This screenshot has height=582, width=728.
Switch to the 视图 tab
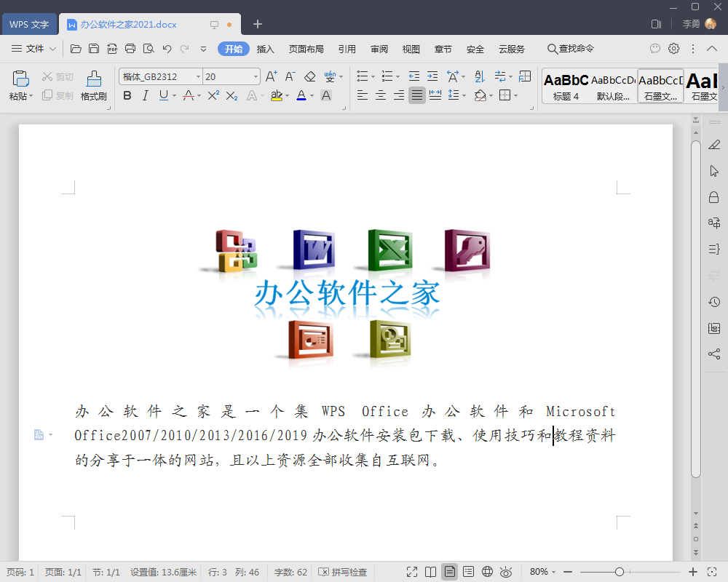(411, 49)
